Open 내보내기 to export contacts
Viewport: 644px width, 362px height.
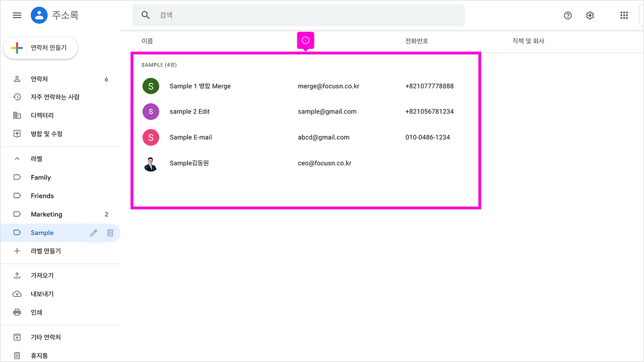tap(43, 294)
